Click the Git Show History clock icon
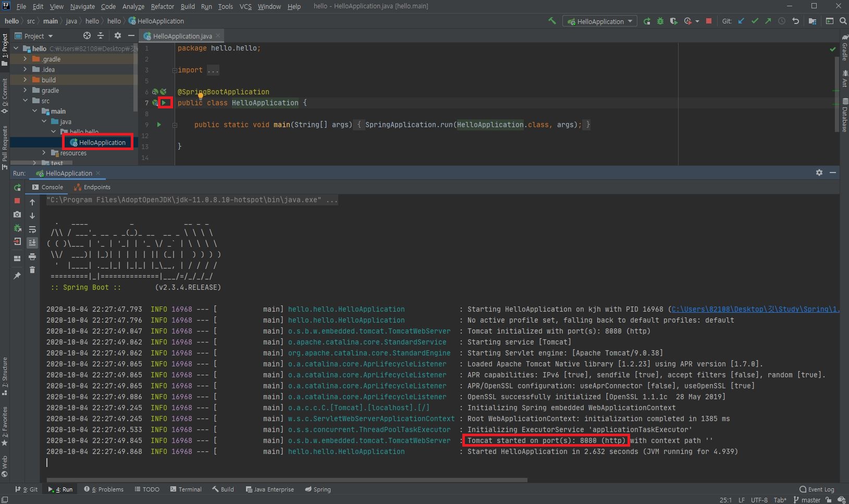 point(782,21)
